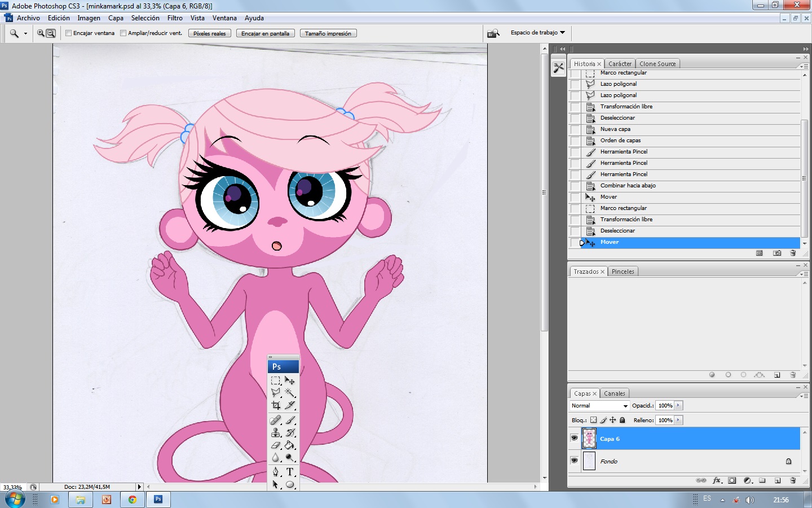
Task: Open the Normal blend mode dropdown
Action: (x=599, y=405)
